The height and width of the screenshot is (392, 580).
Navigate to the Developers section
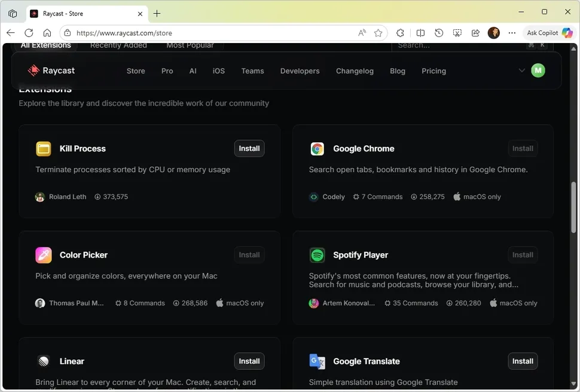pyautogui.click(x=300, y=71)
